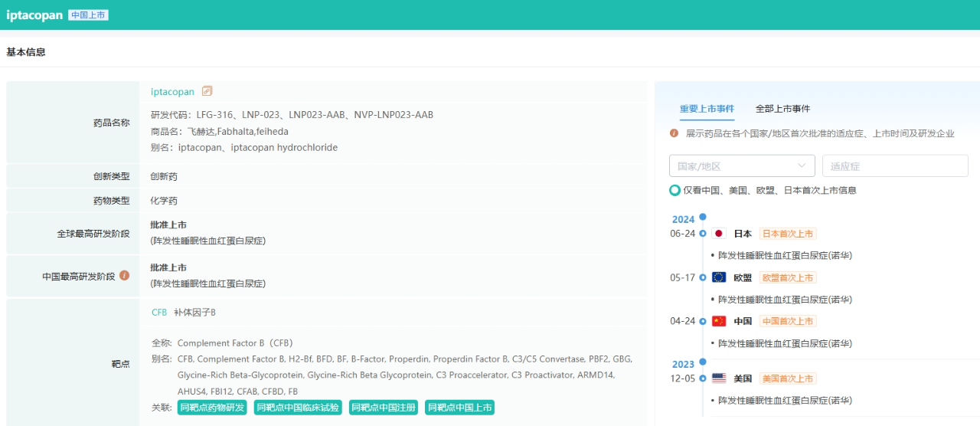Click the EU flag icon
The width and height of the screenshot is (980, 426).
click(719, 277)
